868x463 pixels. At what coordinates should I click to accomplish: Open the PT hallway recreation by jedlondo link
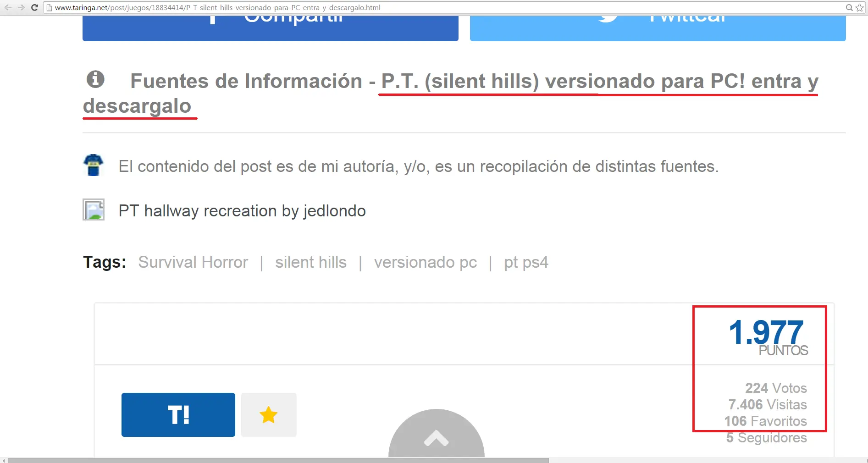(242, 211)
